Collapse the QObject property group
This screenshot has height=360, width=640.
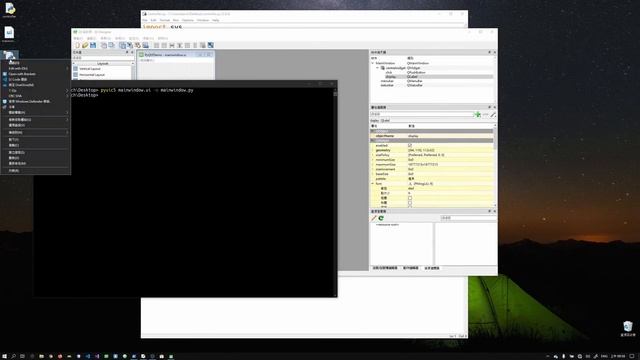click(x=373, y=131)
